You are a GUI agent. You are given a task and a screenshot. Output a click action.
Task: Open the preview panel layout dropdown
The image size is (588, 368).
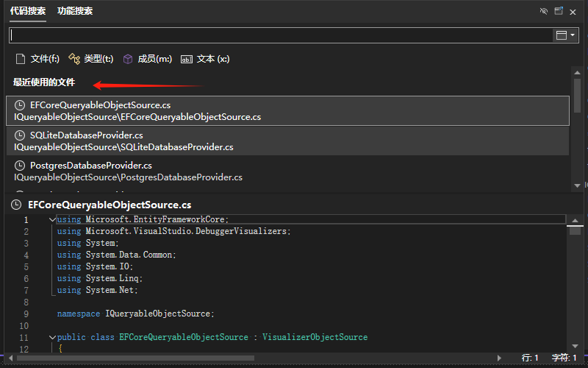click(565, 35)
